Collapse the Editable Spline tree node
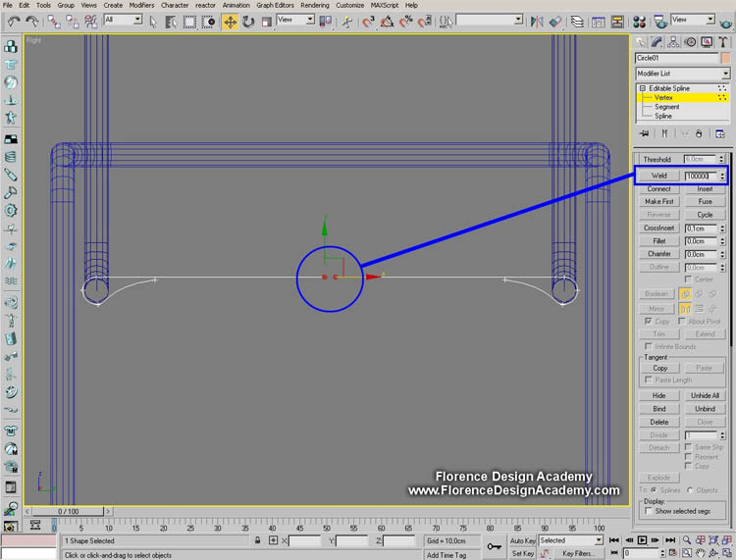The width and height of the screenshot is (736, 560). point(642,88)
